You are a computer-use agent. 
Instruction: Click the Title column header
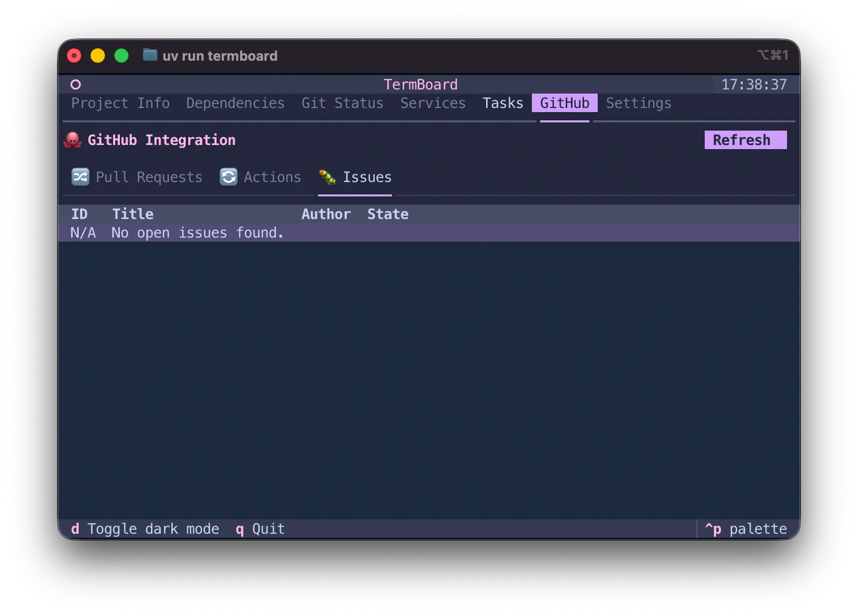pos(133,214)
